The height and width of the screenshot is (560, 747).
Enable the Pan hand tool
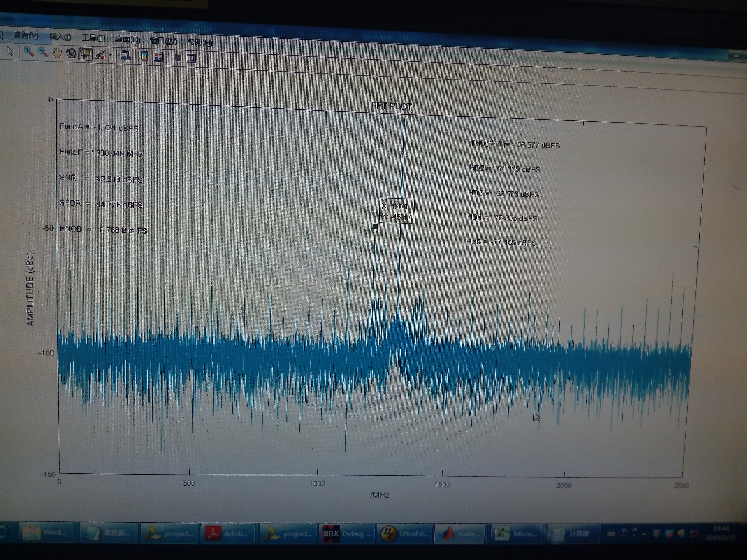[57, 53]
